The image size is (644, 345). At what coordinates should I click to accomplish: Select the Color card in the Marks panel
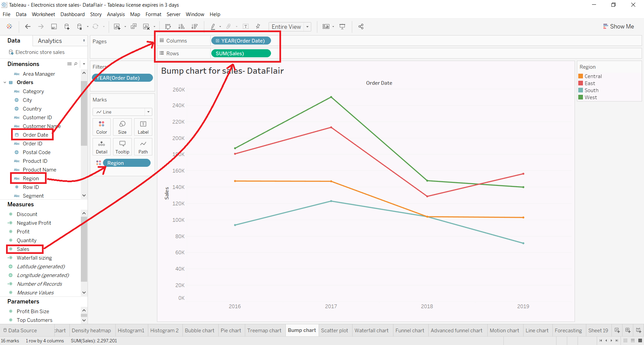coord(101,127)
